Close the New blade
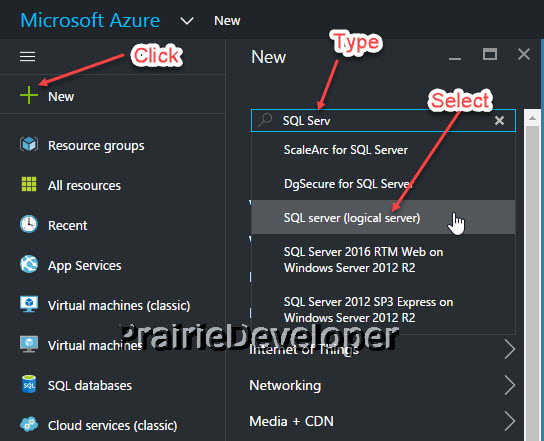The width and height of the screenshot is (544, 441). pos(524,54)
